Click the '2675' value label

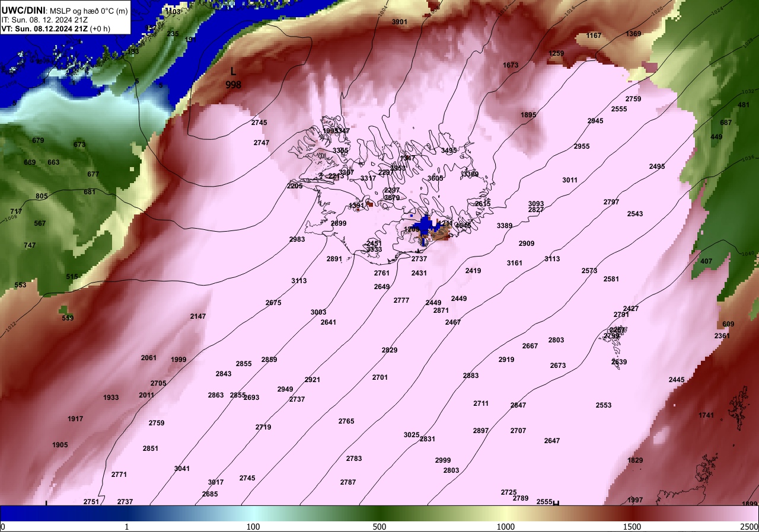273,303
